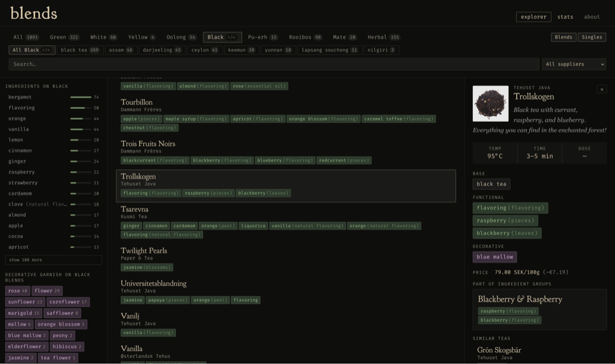Filter by keemun subcategory
Screen dimensions: 615x364
(242, 50)
